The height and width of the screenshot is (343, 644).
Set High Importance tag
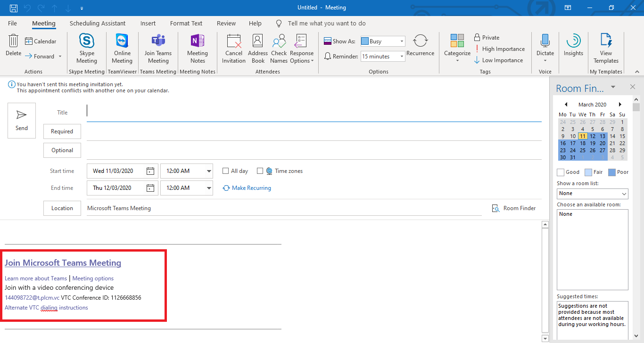tap(500, 49)
